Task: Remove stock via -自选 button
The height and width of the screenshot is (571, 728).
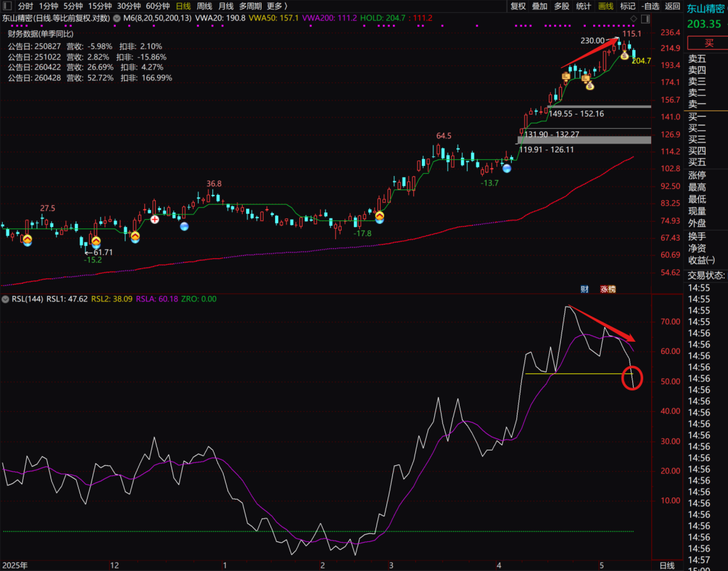Action: (650, 6)
